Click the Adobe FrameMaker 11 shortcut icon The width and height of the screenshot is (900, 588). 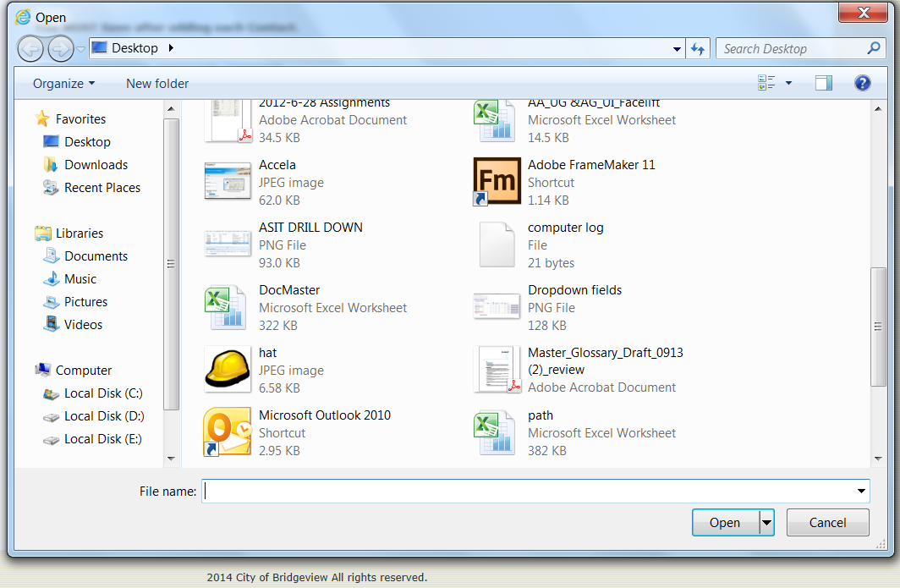pos(497,182)
